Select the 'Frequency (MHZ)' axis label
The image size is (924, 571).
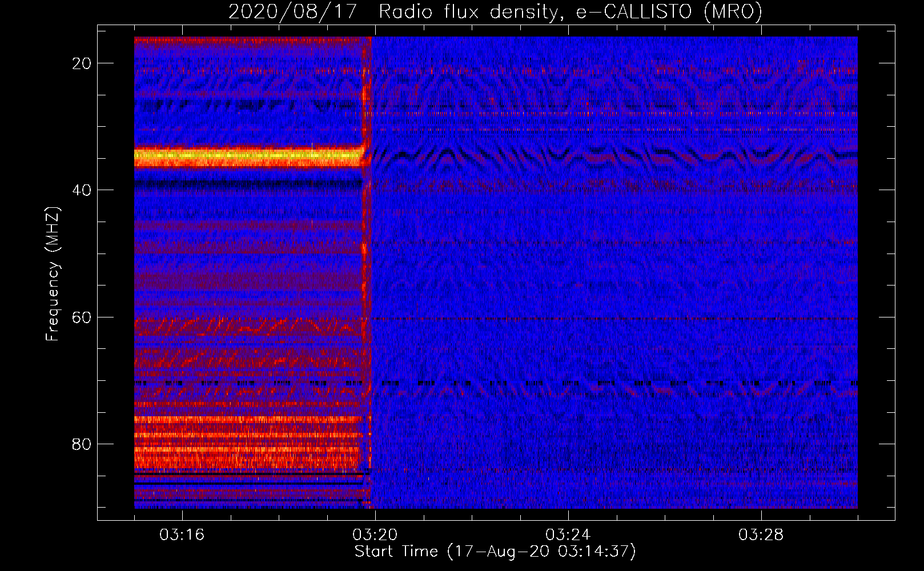point(53,274)
